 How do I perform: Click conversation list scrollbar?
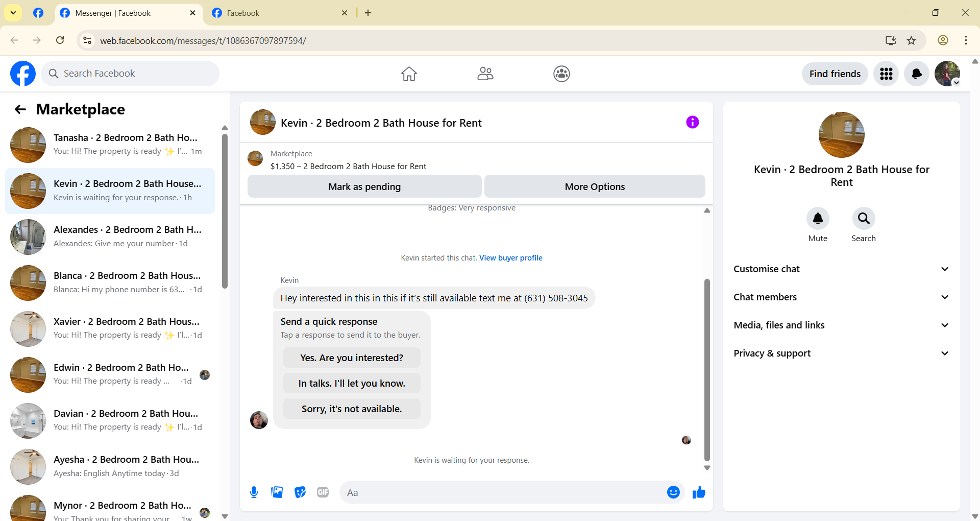pyautogui.click(x=225, y=210)
